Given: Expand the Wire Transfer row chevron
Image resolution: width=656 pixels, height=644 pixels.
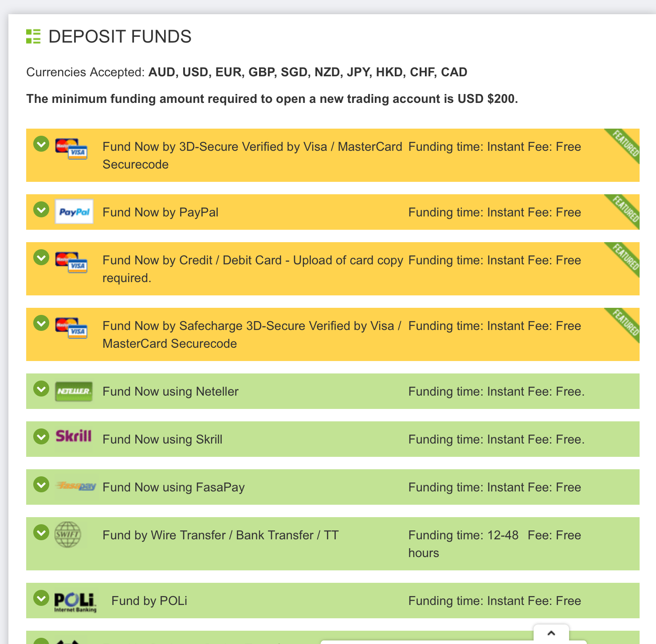Looking at the screenshot, I should tap(41, 532).
